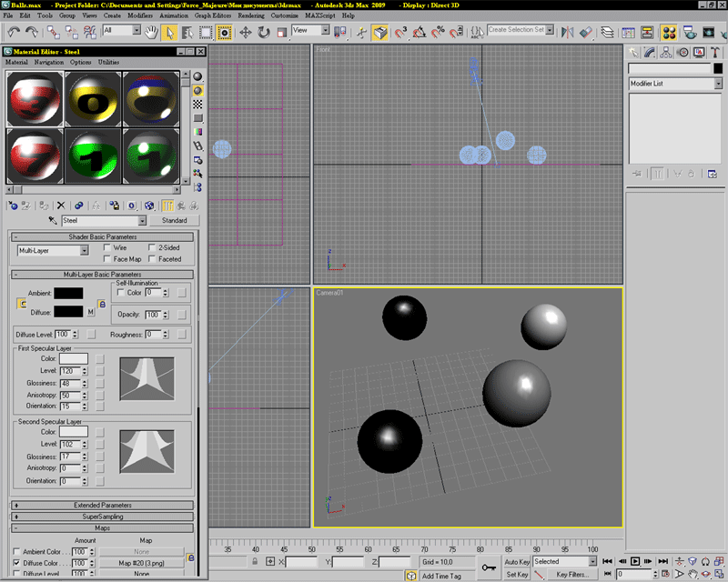The height and width of the screenshot is (582, 728).
Task: Open the Rendering menu
Action: pos(250,16)
